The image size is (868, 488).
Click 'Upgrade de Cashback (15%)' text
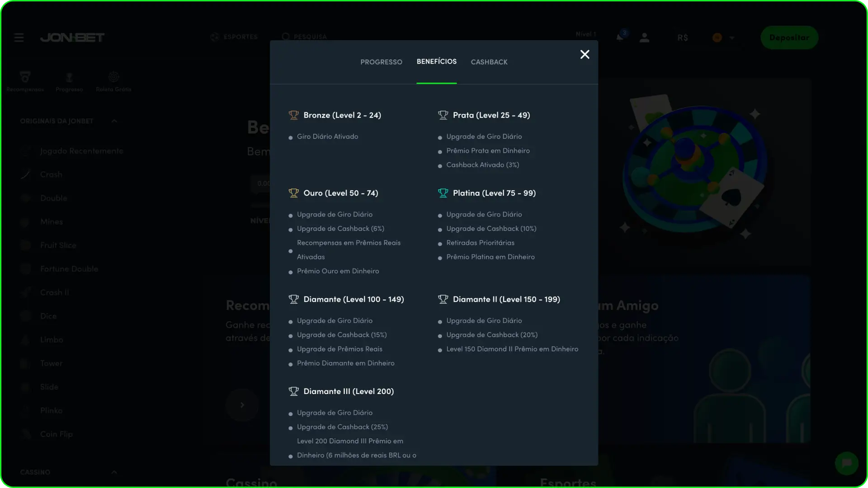pos(342,335)
